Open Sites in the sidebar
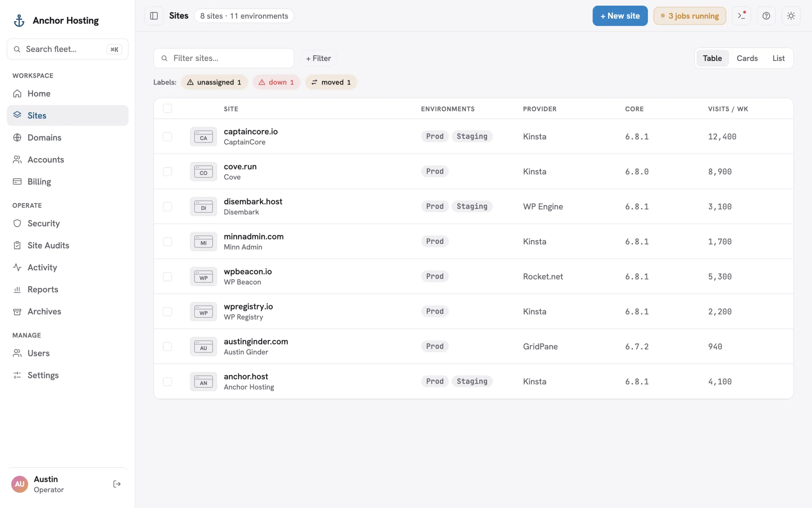This screenshot has width=812, height=508. [67, 115]
